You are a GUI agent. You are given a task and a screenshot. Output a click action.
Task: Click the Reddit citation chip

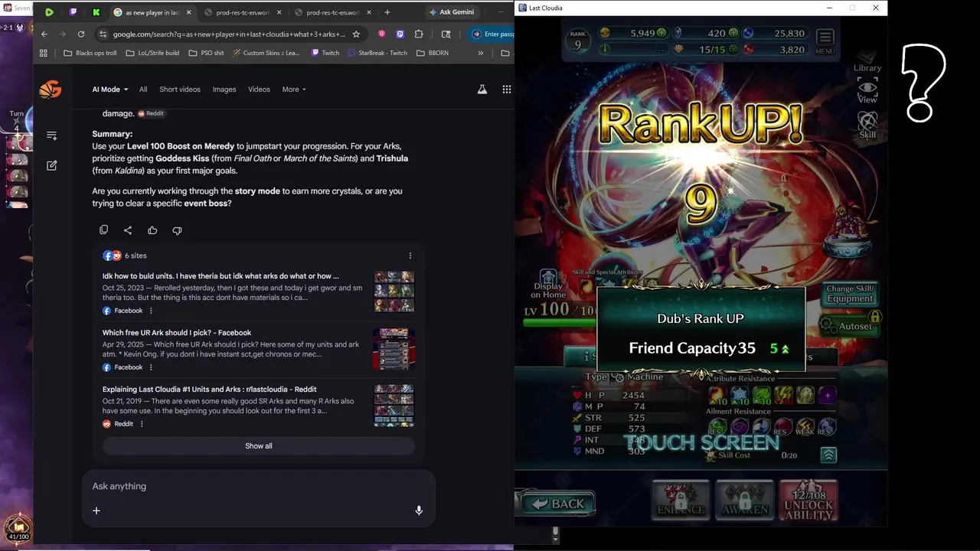(x=151, y=113)
